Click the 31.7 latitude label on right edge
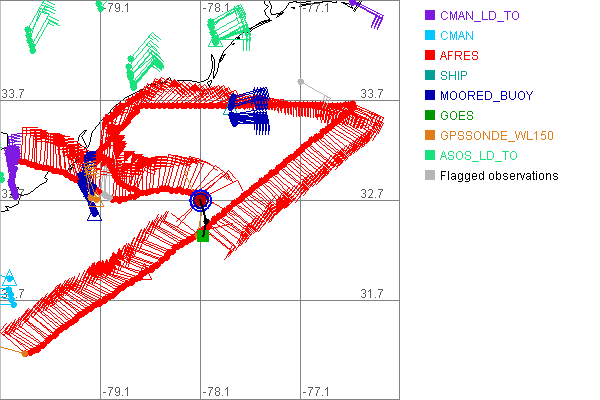This screenshot has width=600, height=400. [372, 293]
